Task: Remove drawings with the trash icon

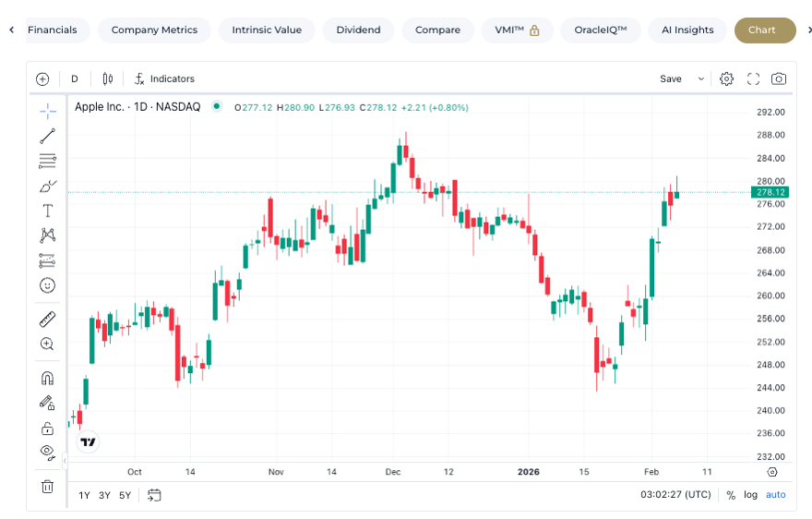Action: click(47, 486)
